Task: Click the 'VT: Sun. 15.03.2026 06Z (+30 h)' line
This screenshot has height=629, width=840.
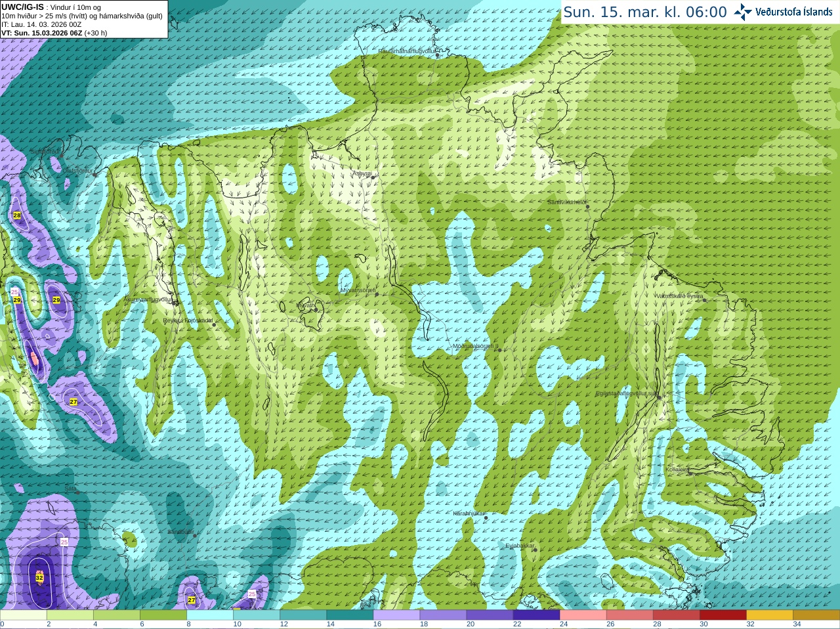Action: click(x=54, y=33)
